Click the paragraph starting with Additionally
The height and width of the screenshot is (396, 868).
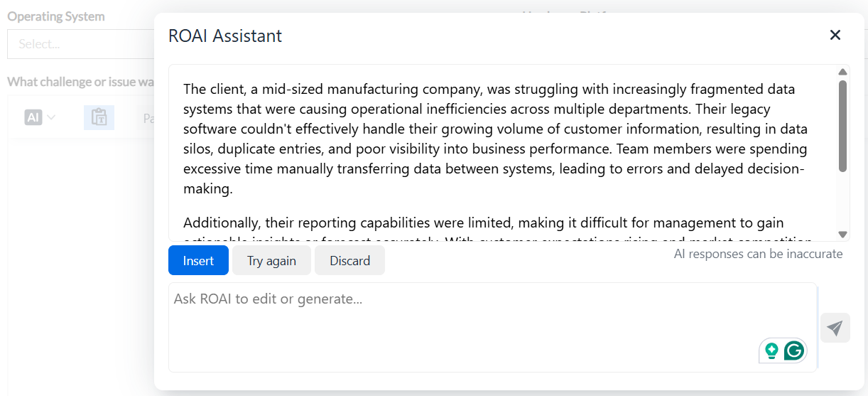coord(498,232)
